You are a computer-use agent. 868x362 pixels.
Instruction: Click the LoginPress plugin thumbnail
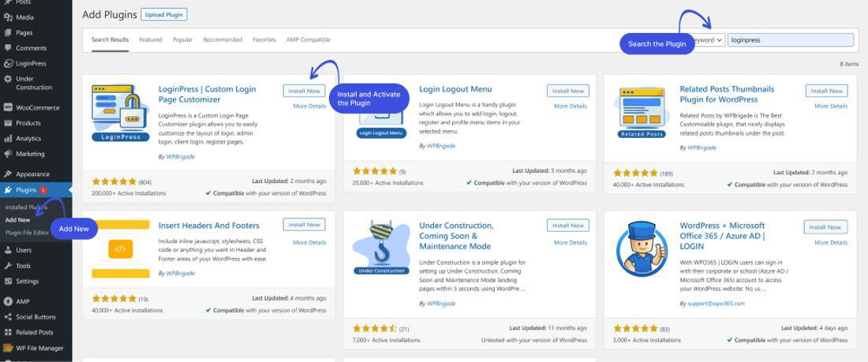coord(120,114)
